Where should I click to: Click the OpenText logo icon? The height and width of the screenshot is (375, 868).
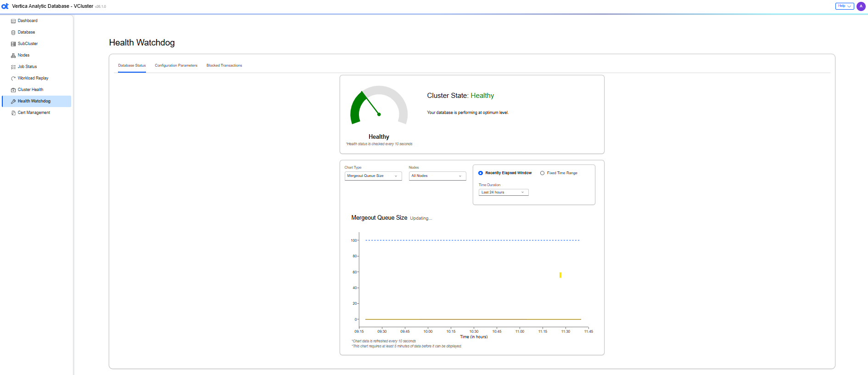[x=5, y=6]
